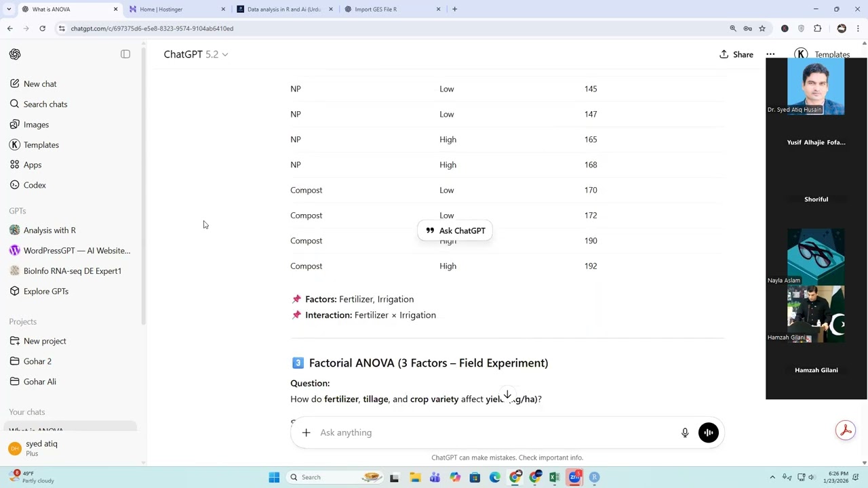The height and width of the screenshot is (488, 868).
Task: Open BioInfo RNA-seq DE Expert1 GPT
Action: click(72, 271)
